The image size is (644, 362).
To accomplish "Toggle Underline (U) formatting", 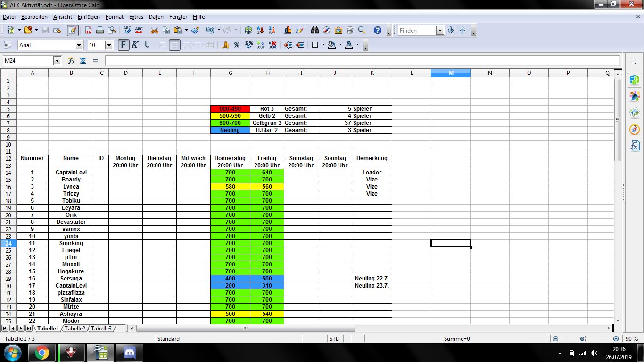I will point(147,45).
